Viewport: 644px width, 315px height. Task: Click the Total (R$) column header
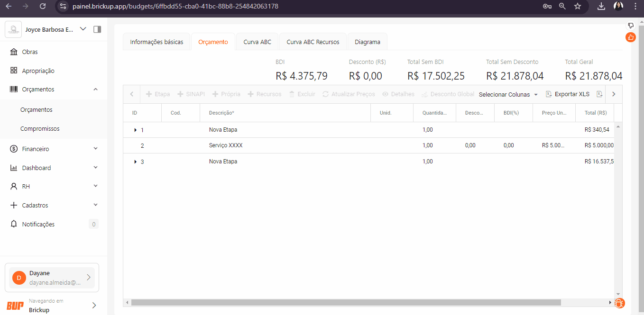click(595, 113)
